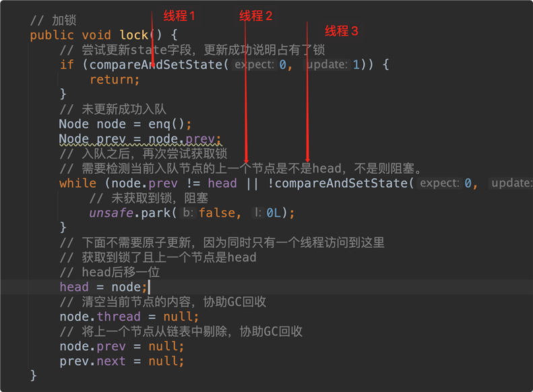Viewport: 533px width, 392px height.
Task: Click the while keyword
Action: [78, 183]
